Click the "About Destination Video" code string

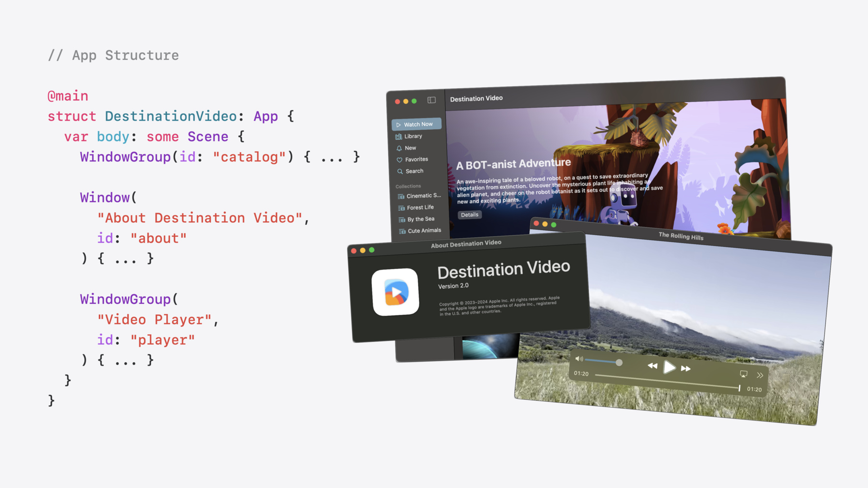tap(200, 218)
